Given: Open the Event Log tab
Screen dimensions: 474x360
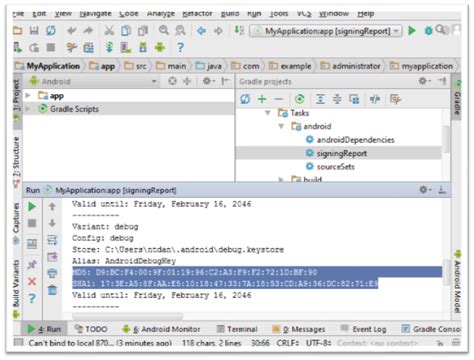Looking at the screenshot, I should pyautogui.click(x=363, y=329).
